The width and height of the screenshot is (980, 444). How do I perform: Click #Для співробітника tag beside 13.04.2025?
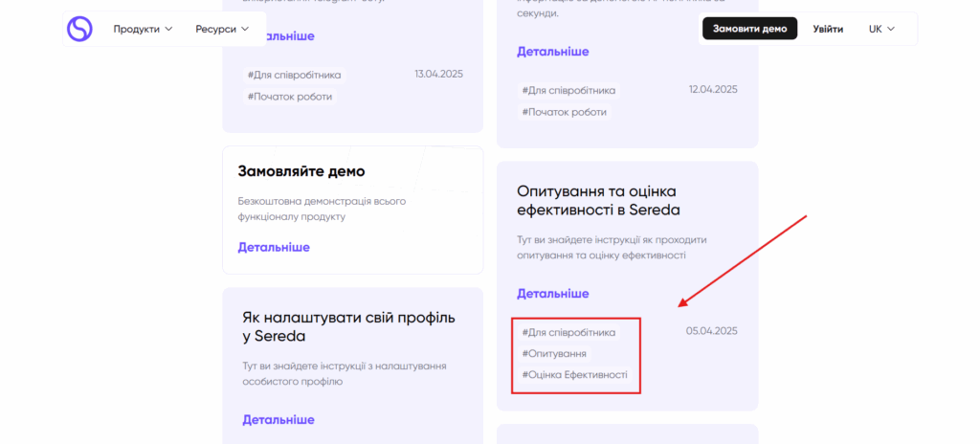(x=294, y=75)
